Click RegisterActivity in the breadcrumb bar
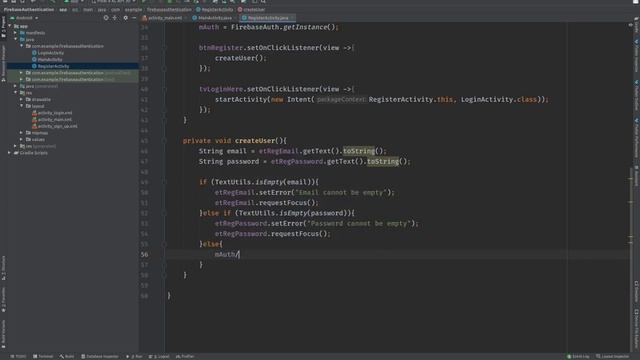The height and width of the screenshot is (360, 640). pos(214,9)
